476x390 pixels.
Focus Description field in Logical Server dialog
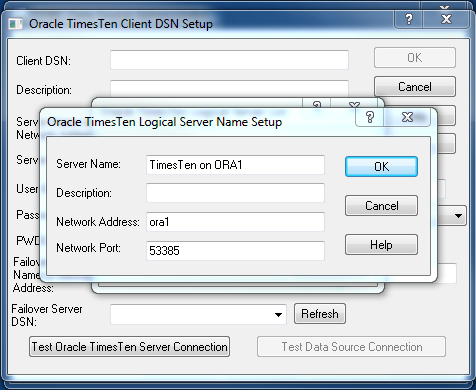tap(235, 193)
